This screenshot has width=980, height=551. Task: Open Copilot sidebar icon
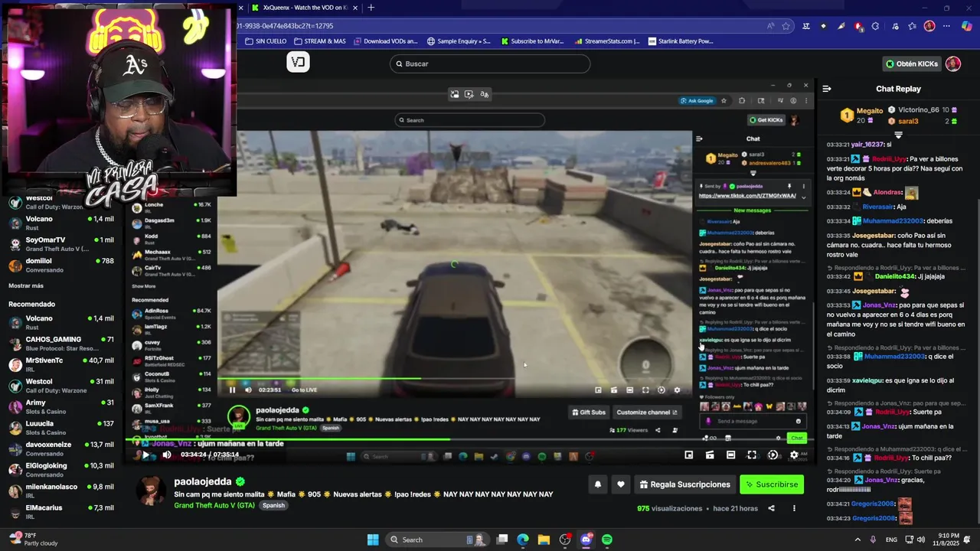point(967,26)
